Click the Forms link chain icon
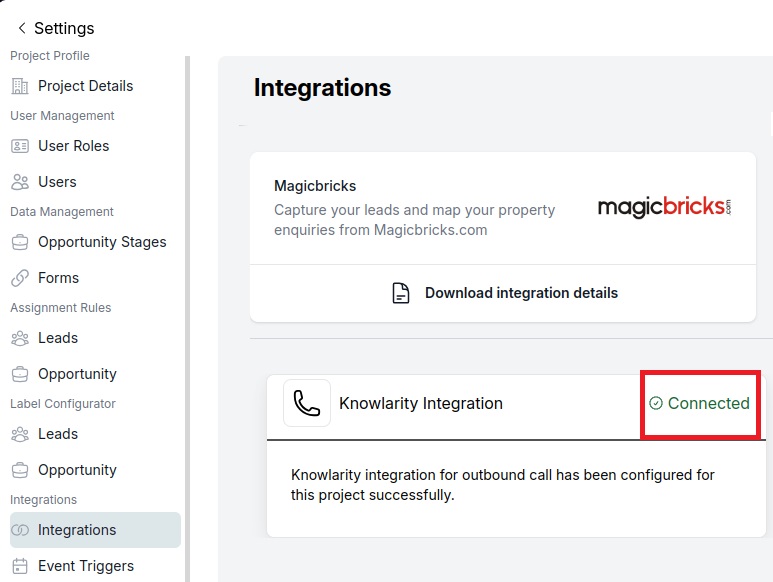This screenshot has width=773, height=582. point(20,278)
